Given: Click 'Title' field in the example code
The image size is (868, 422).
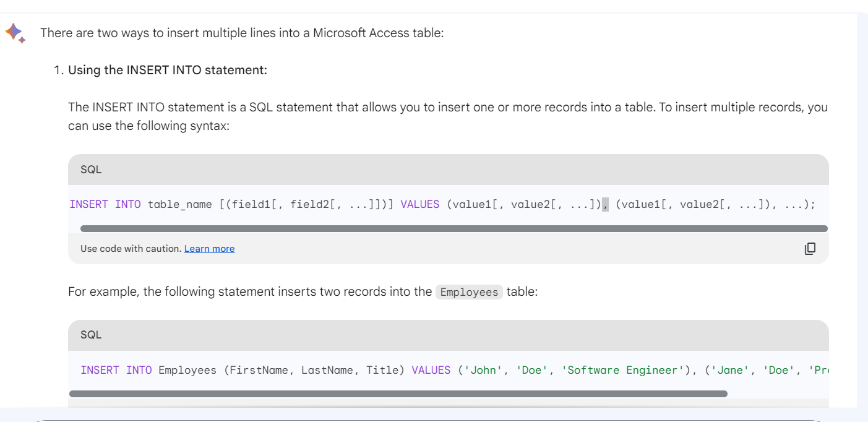Looking at the screenshot, I should click(x=382, y=370).
